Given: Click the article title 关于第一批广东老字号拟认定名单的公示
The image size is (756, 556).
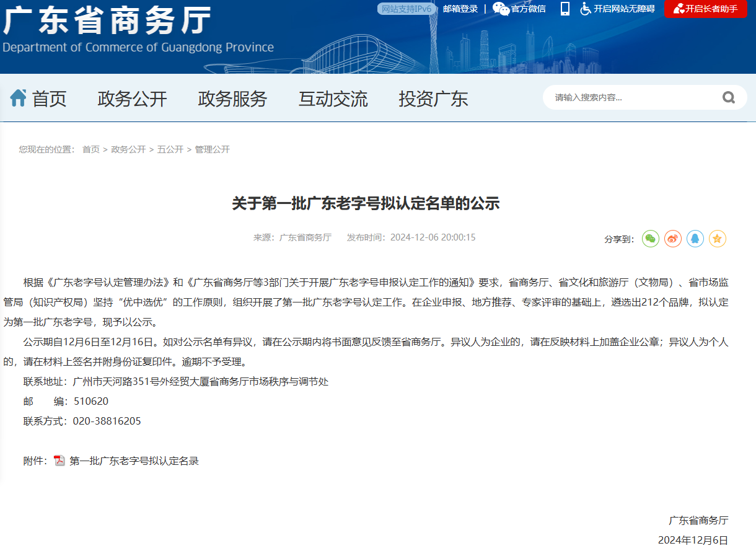Looking at the screenshot, I should tap(366, 203).
